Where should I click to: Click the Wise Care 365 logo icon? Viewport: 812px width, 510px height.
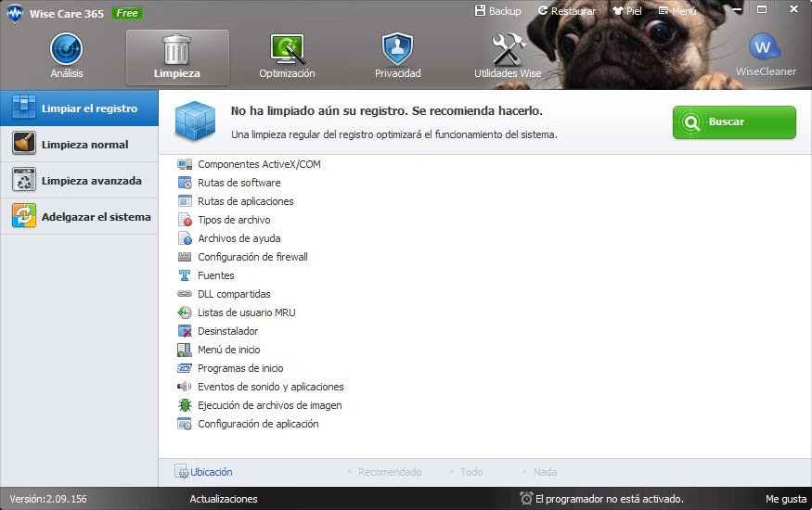click(x=15, y=14)
